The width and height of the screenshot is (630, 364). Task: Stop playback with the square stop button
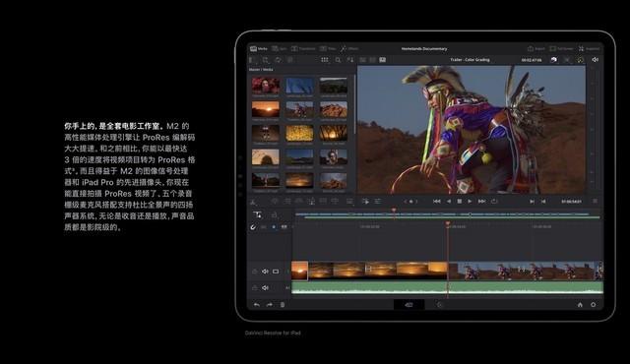(x=460, y=201)
